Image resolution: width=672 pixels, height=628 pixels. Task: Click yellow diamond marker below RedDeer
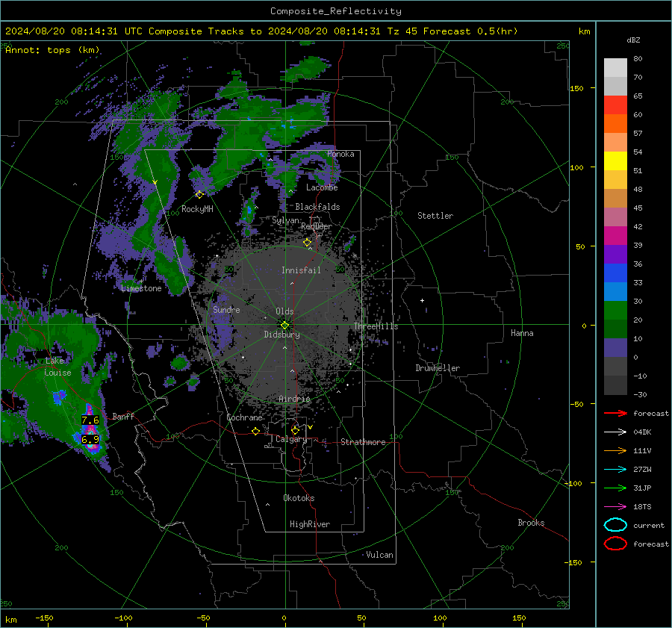307,243
